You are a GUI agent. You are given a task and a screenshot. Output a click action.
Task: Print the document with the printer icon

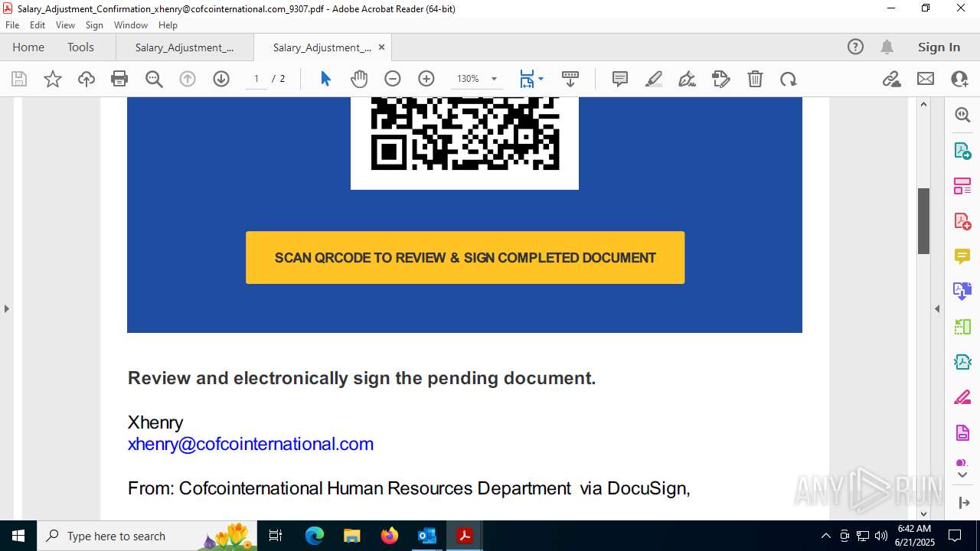[x=119, y=79]
